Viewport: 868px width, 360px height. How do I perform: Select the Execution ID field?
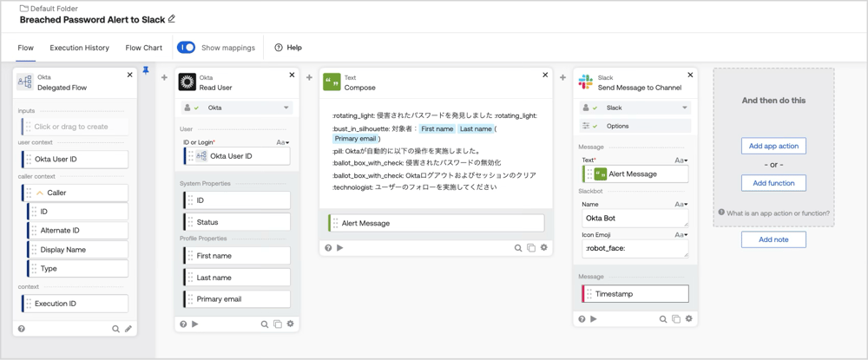coord(75,304)
